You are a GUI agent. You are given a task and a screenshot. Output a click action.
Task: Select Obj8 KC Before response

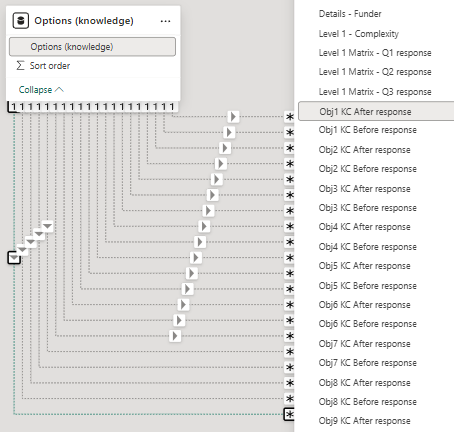tap(368, 402)
